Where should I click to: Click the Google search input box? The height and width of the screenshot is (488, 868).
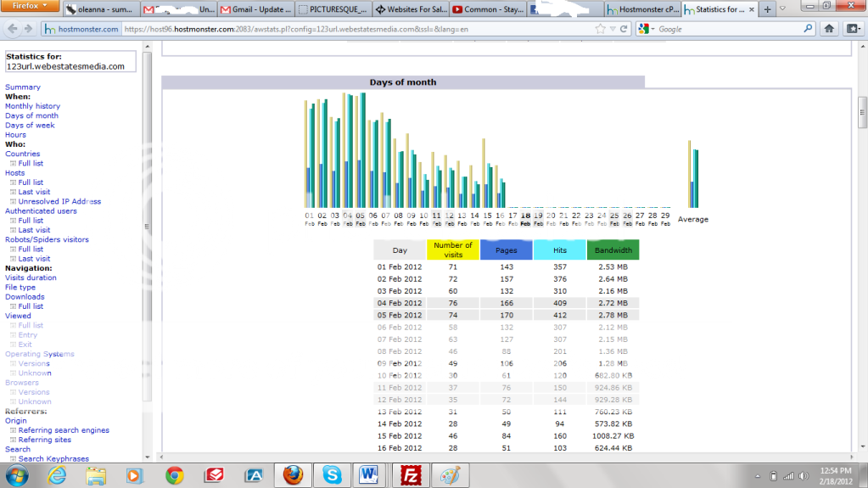[x=728, y=29]
